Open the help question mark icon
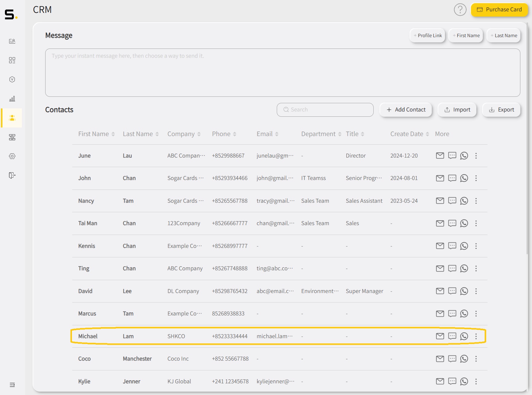Screen dimensions: 532x395 click(460, 10)
